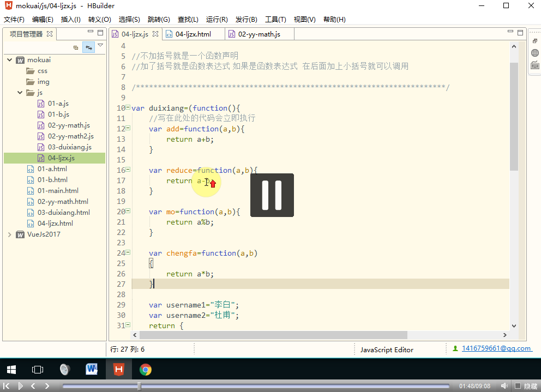The image size is (541, 392).
Task: Toggle the link-with-editor sync arrows
Action: click(88, 47)
